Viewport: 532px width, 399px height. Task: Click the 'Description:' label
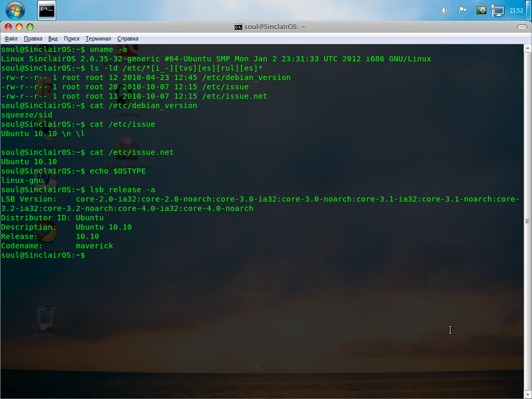pos(29,227)
